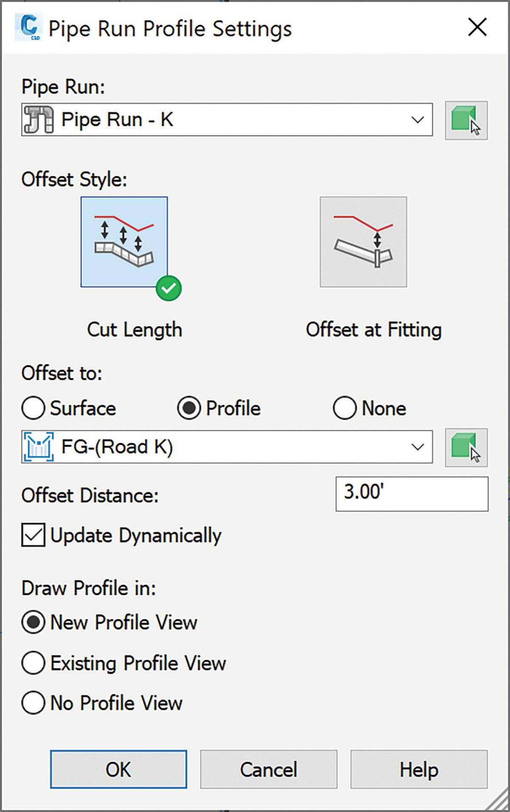The image size is (510, 812).
Task: Select the Cut Length offset style icon
Action: tap(124, 242)
